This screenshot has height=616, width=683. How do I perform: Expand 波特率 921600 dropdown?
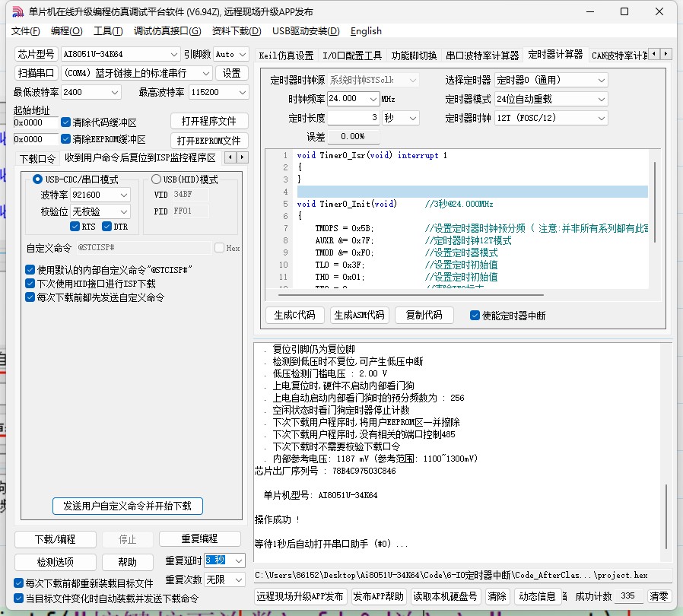[124, 195]
